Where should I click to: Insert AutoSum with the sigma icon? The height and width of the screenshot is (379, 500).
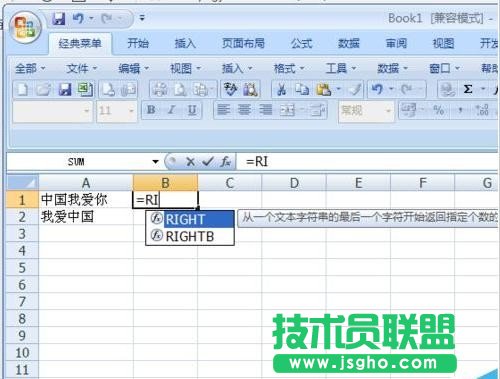coord(468,89)
